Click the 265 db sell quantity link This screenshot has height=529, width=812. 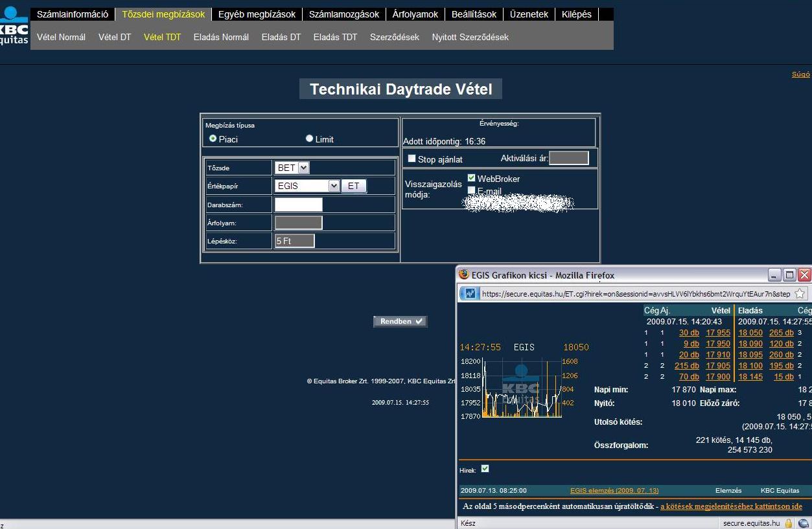(782, 333)
